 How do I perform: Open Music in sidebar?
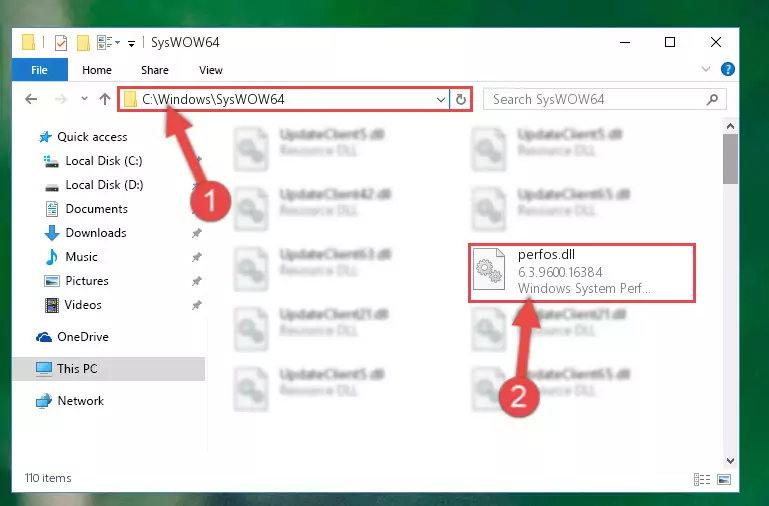pos(81,257)
